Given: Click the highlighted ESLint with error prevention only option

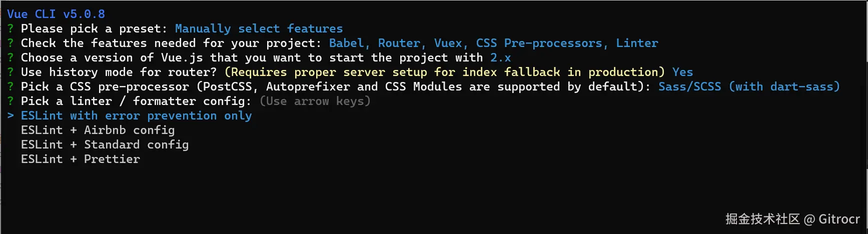Looking at the screenshot, I should click(136, 116).
